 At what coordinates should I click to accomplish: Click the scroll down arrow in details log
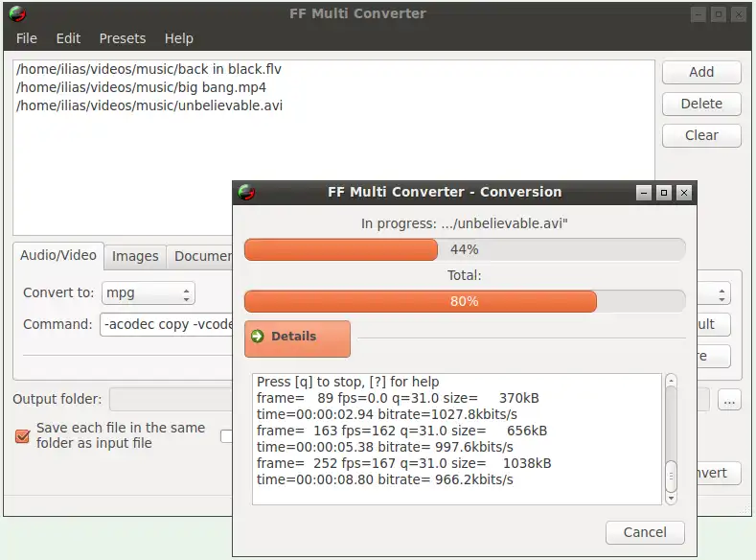671,498
